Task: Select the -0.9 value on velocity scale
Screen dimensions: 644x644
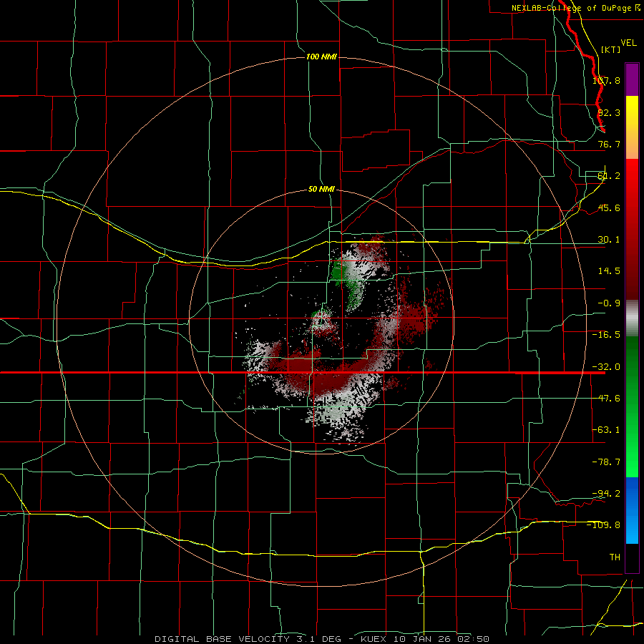Action: [x=609, y=303]
